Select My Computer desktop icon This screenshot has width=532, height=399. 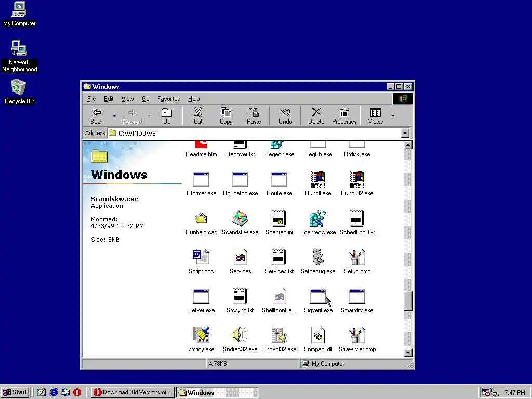[x=19, y=15]
